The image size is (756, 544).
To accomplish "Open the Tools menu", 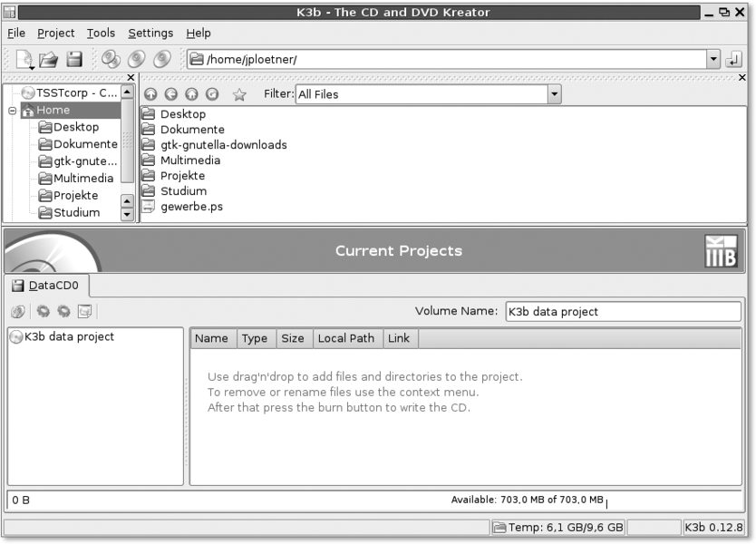I will tap(101, 33).
